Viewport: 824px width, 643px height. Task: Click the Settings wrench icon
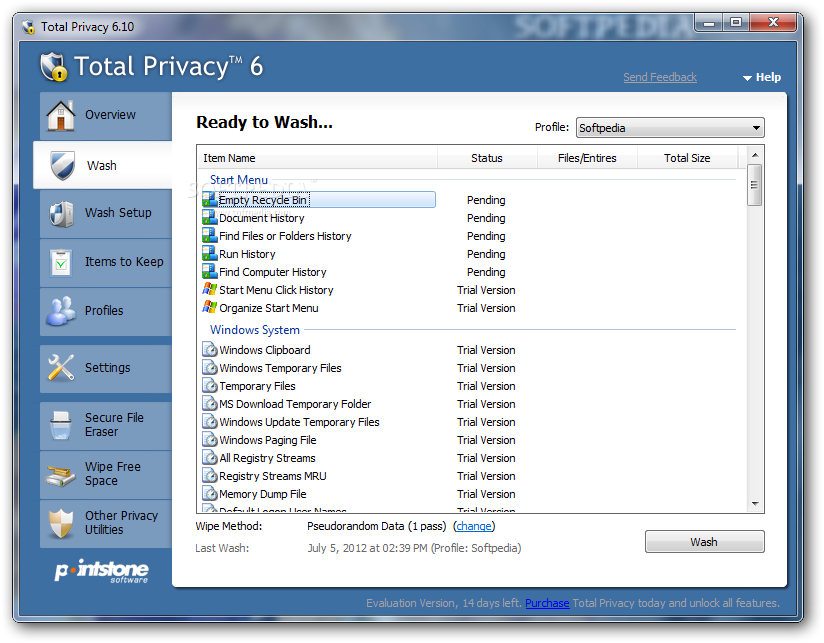(x=60, y=368)
